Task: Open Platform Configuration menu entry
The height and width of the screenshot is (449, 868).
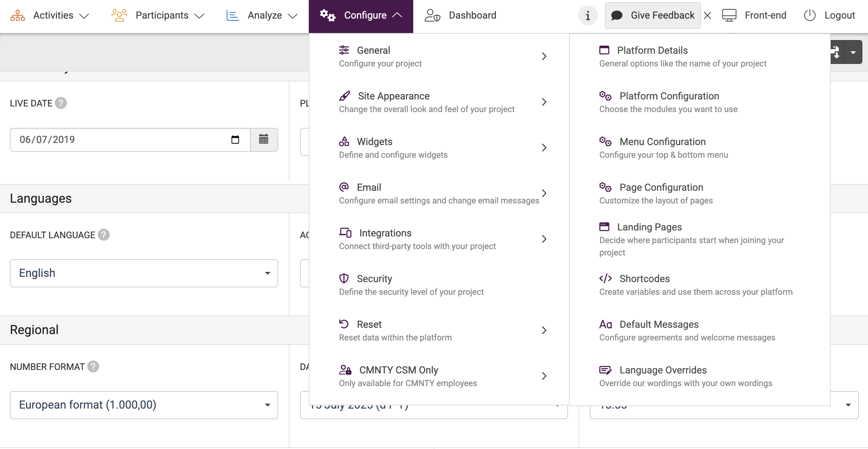Action: coord(669,96)
